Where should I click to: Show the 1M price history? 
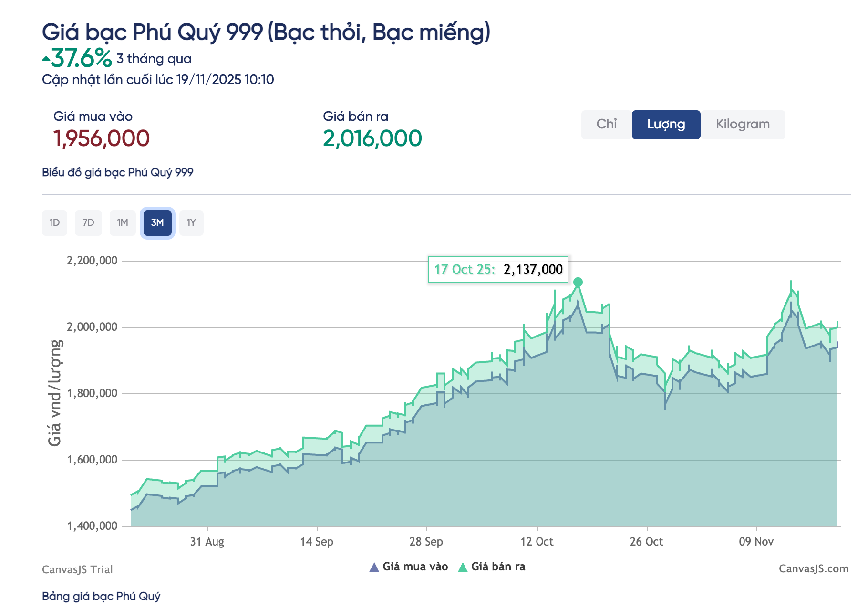tap(123, 223)
